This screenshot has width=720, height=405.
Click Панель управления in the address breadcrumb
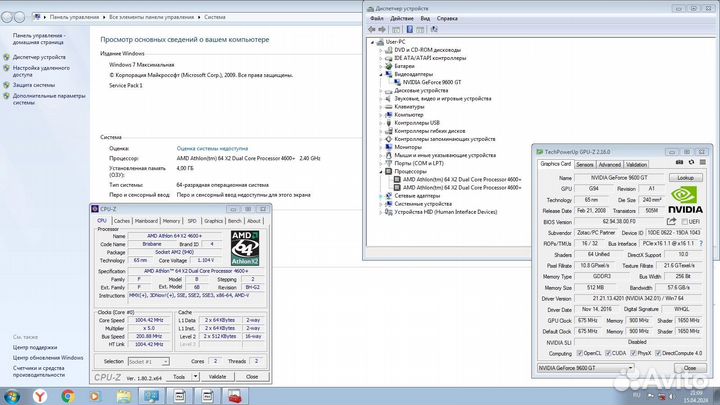74,17
